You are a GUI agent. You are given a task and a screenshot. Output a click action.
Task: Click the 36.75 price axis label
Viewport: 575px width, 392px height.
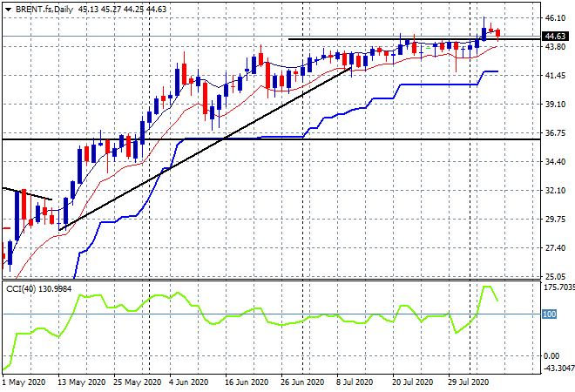pos(555,132)
